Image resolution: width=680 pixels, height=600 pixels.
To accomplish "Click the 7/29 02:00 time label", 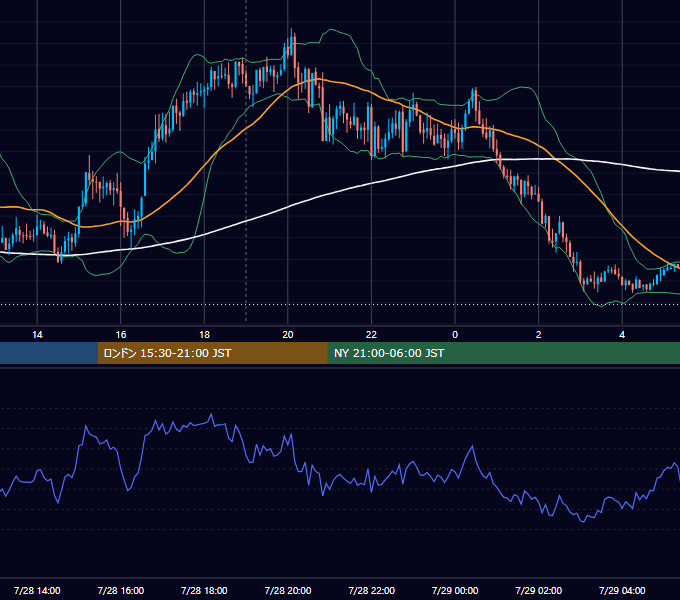I will coord(539,590).
